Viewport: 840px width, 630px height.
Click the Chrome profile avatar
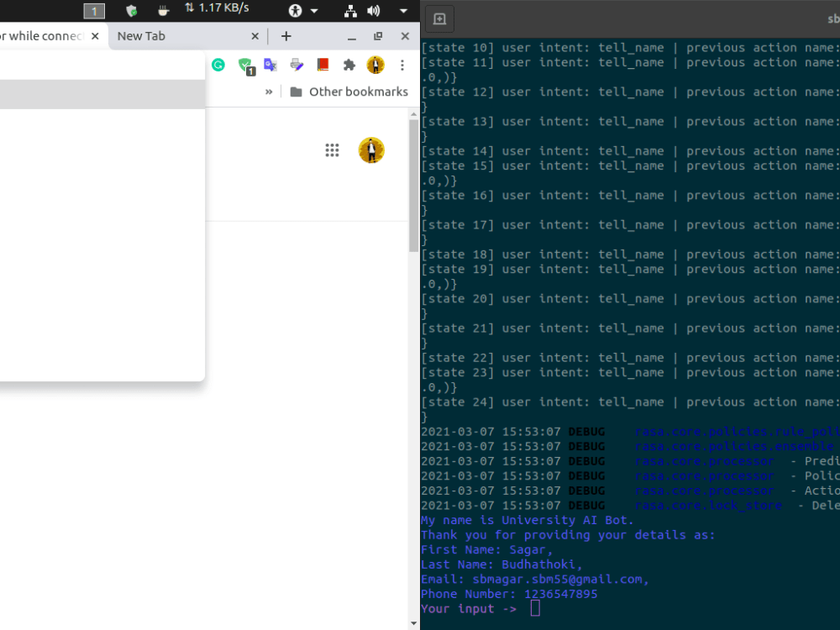pos(375,65)
